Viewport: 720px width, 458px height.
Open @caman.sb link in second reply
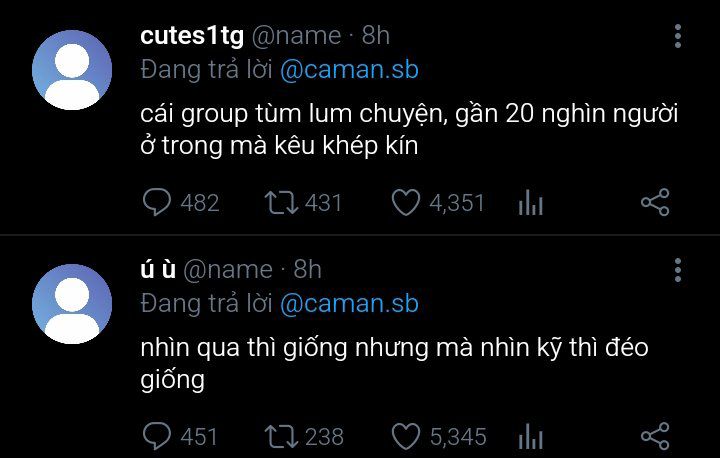coord(349,304)
